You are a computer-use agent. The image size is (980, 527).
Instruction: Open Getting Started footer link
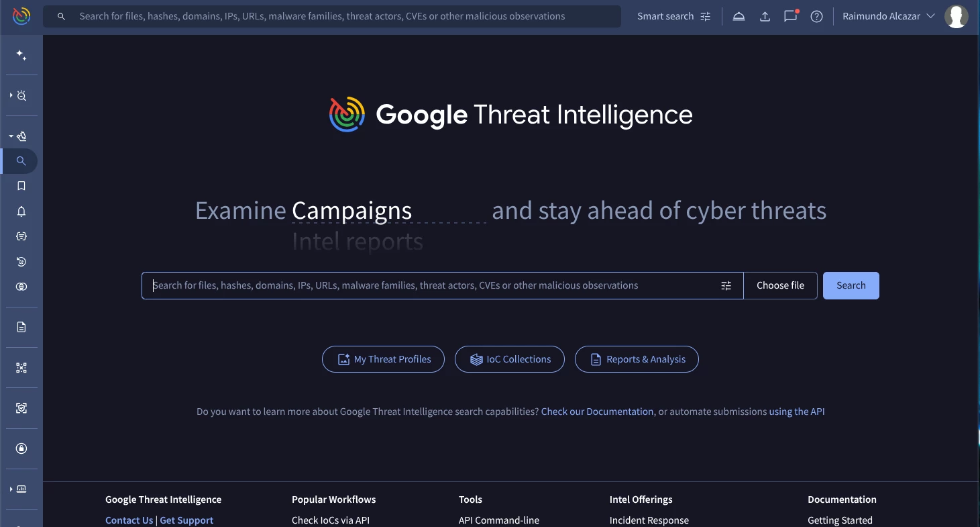click(x=840, y=520)
